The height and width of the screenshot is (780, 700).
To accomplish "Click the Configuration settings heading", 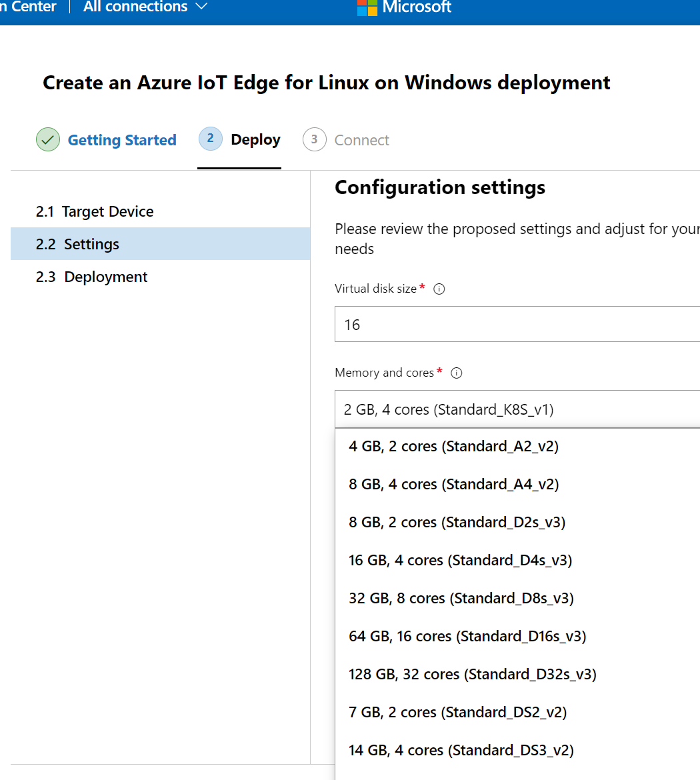I will pos(440,187).
